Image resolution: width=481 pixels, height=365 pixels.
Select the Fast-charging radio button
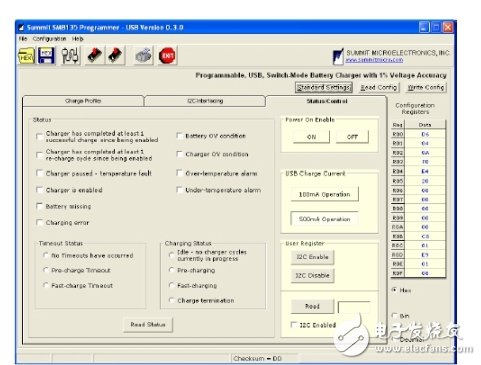[x=172, y=285]
